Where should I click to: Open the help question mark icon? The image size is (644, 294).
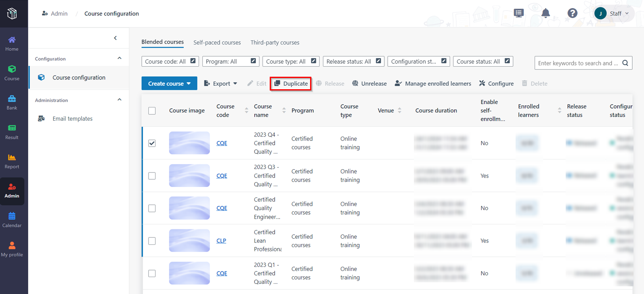click(x=572, y=13)
